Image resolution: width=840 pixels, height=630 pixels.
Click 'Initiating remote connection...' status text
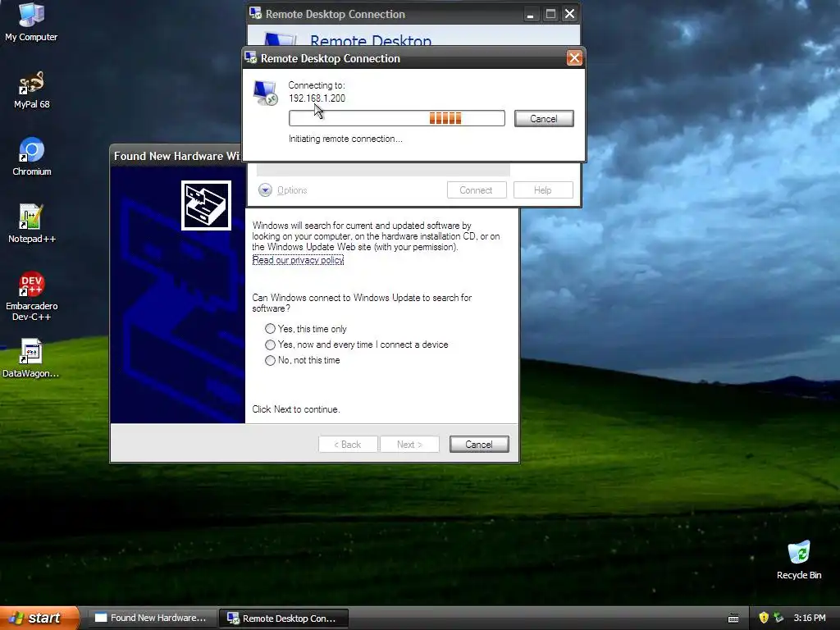(345, 139)
